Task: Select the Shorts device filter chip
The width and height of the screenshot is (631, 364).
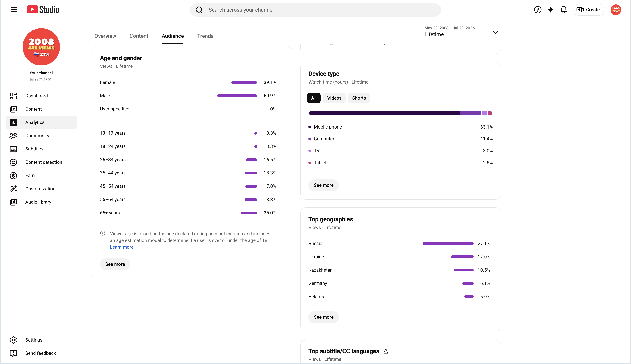Action: 359,98
